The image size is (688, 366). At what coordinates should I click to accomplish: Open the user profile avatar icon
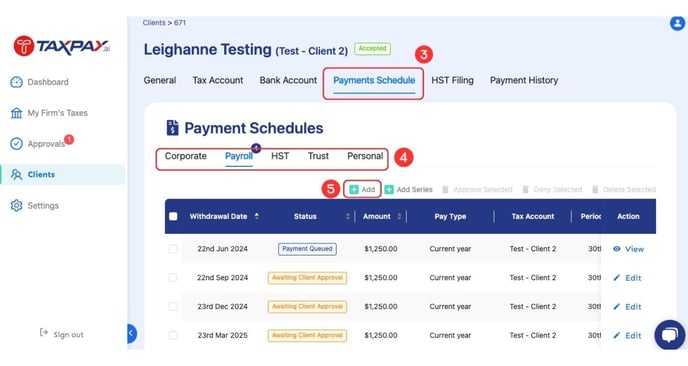678,23
